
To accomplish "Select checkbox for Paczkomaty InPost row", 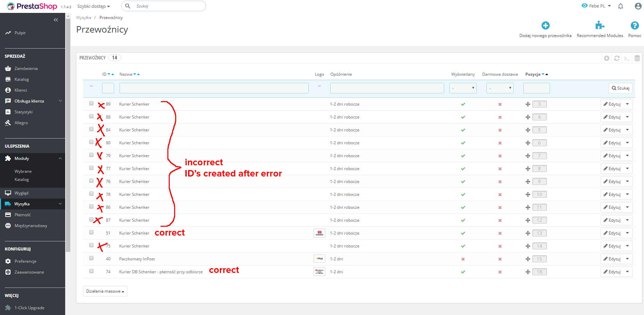I will [x=91, y=258].
